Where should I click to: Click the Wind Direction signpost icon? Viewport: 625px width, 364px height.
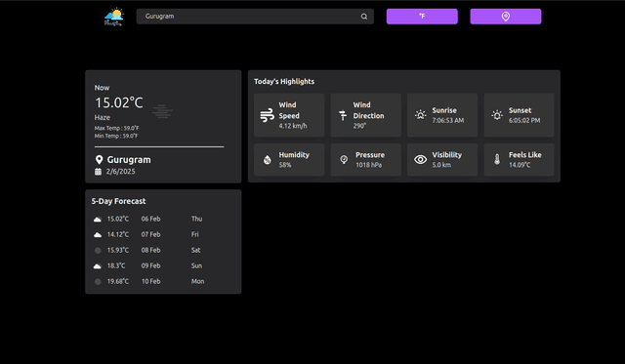[x=343, y=115]
